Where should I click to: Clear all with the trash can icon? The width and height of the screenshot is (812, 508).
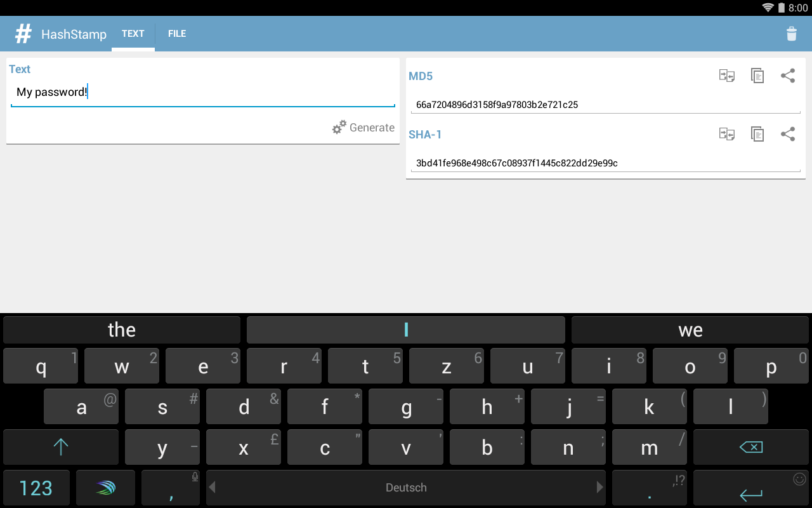pos(792,34)
